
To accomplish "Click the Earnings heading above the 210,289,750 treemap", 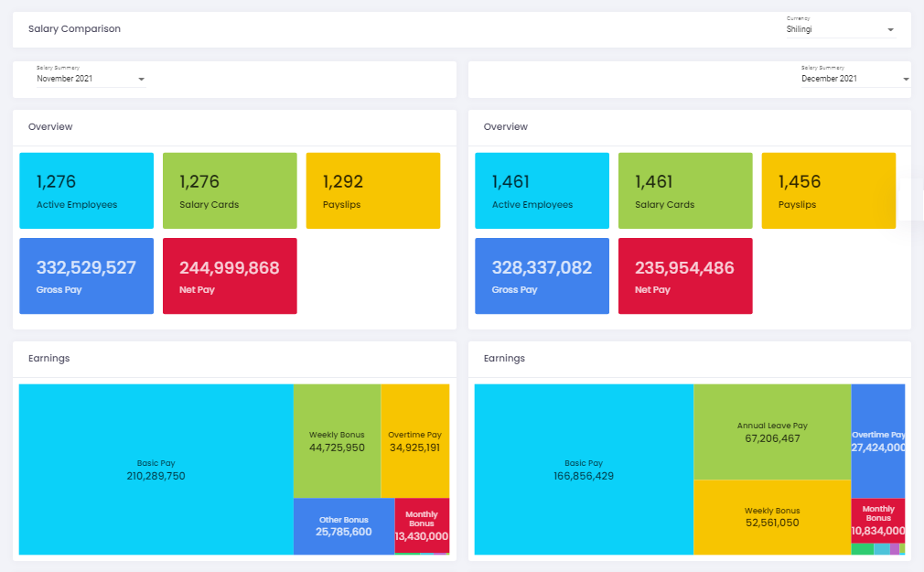I will pyautogui.click(x=48, y=359).
